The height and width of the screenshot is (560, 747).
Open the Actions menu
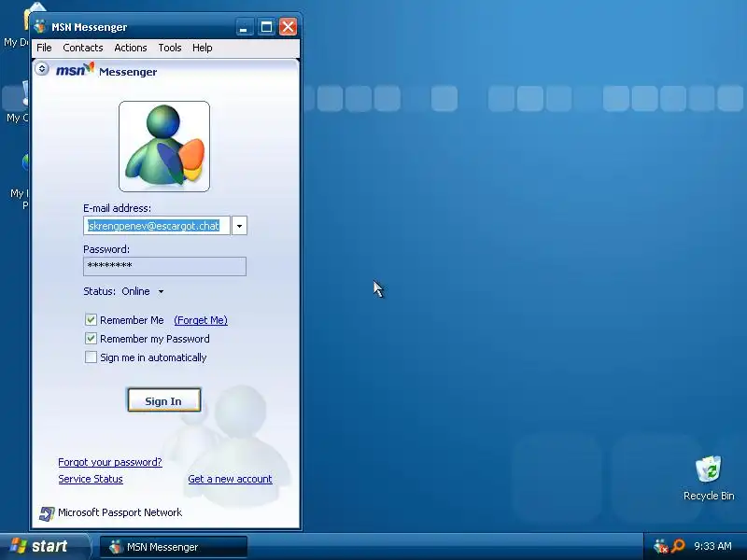click(x=131, y=48)
